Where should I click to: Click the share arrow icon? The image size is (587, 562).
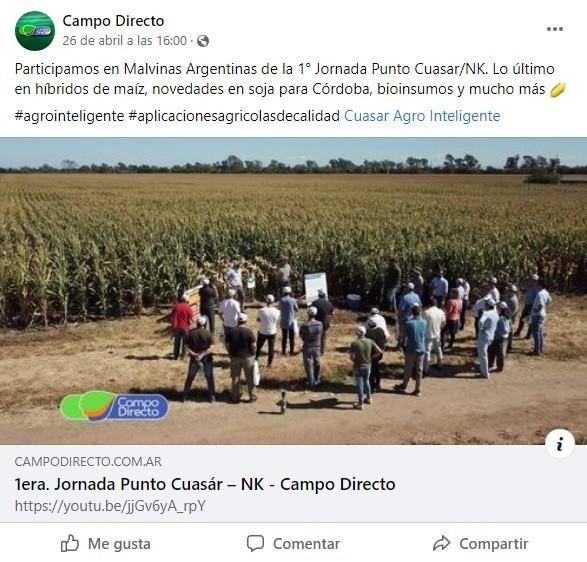(x=441, y=543)
